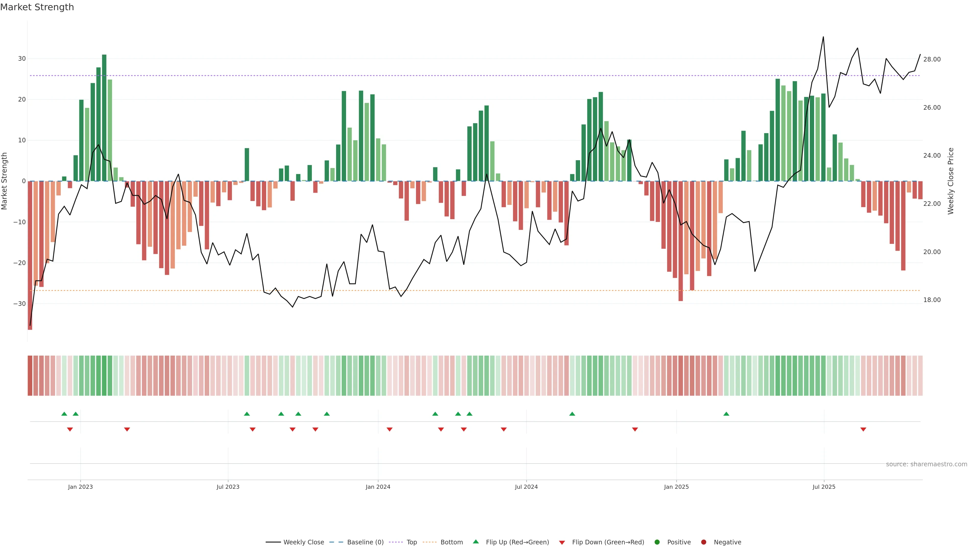Click the Flip Down legend triangle icon

click(x=562, y=542)
